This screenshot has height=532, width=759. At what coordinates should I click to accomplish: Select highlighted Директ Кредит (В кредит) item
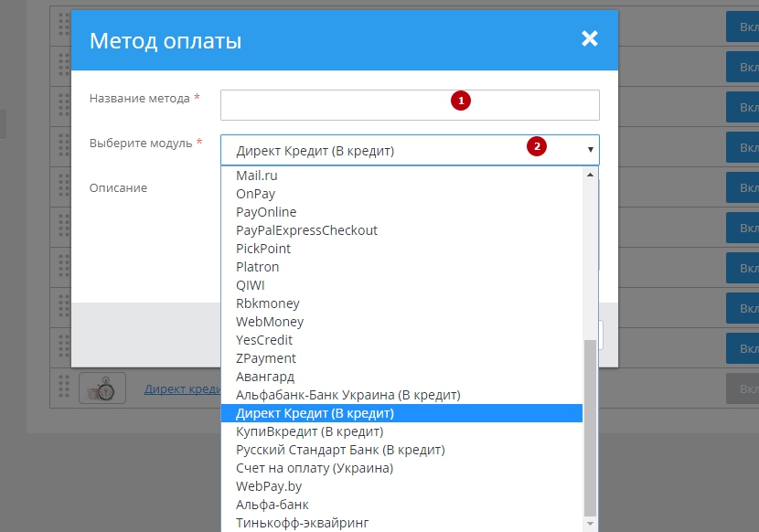click(401, 413)
